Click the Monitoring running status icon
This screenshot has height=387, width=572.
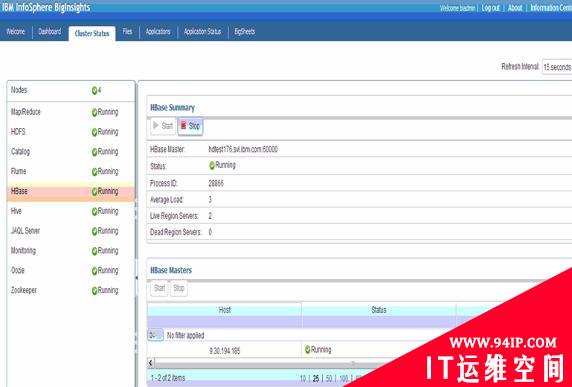coord(94,251)
